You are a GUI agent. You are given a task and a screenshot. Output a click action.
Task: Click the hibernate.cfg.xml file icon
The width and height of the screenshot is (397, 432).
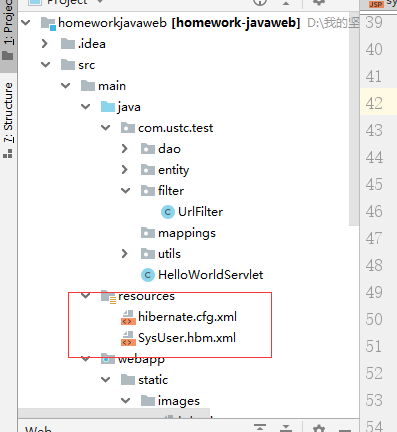(128, 317)
